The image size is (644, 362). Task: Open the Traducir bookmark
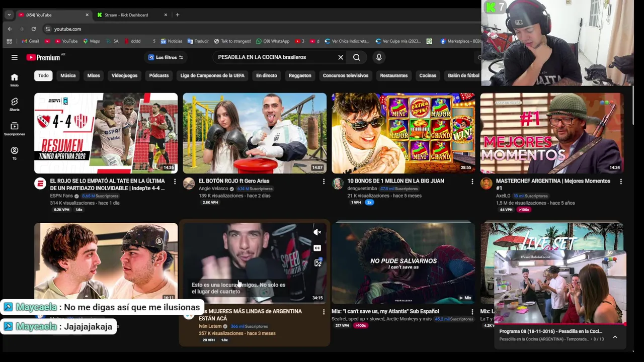pyautogui.click(x=198, y=41)
